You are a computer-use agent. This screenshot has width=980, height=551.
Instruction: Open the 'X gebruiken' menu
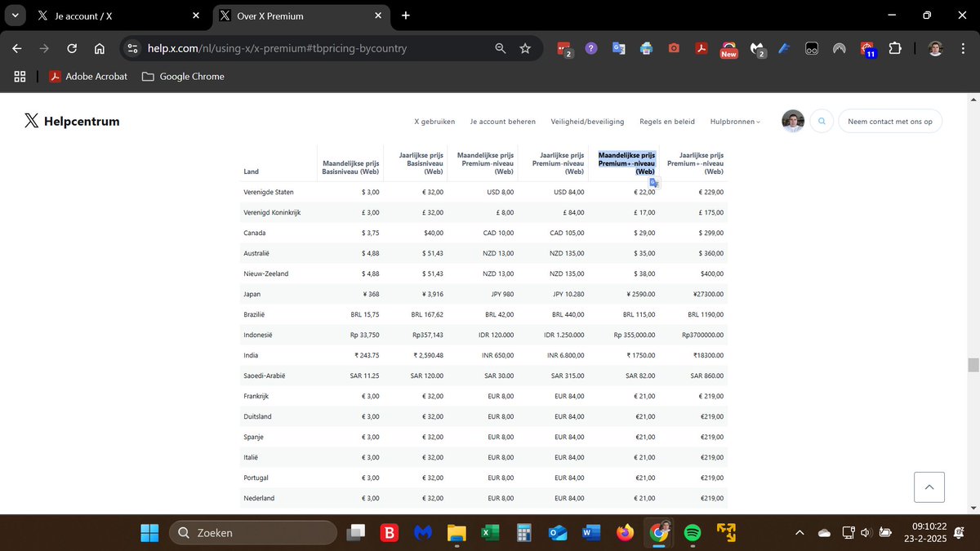[434, 122]
